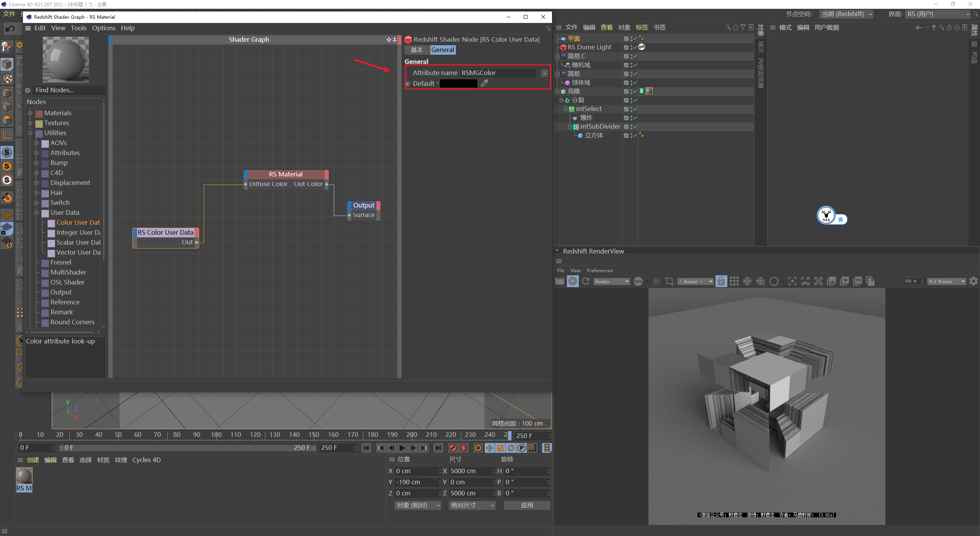Click the render region crop icon

669,281
